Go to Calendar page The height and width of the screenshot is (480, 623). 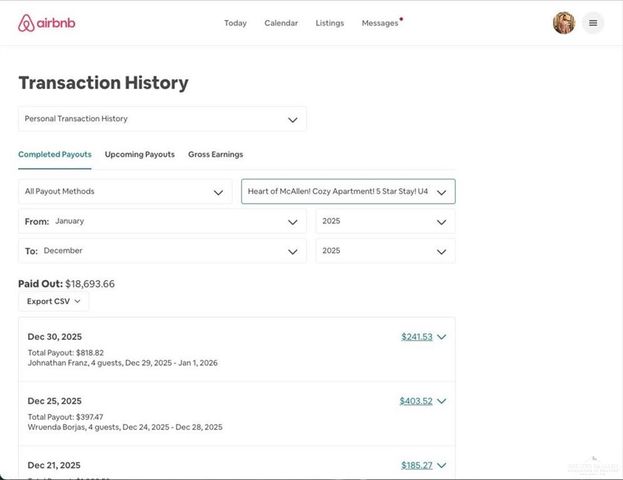tap(281, 23)
